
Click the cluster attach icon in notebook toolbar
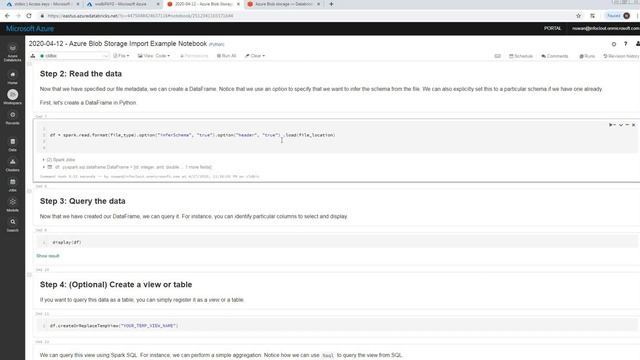coord(33,56)
